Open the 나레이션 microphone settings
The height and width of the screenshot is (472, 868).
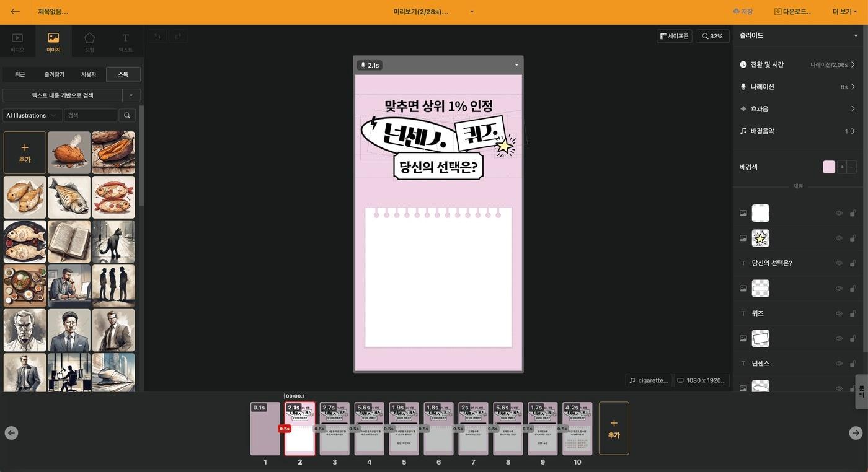742,86
